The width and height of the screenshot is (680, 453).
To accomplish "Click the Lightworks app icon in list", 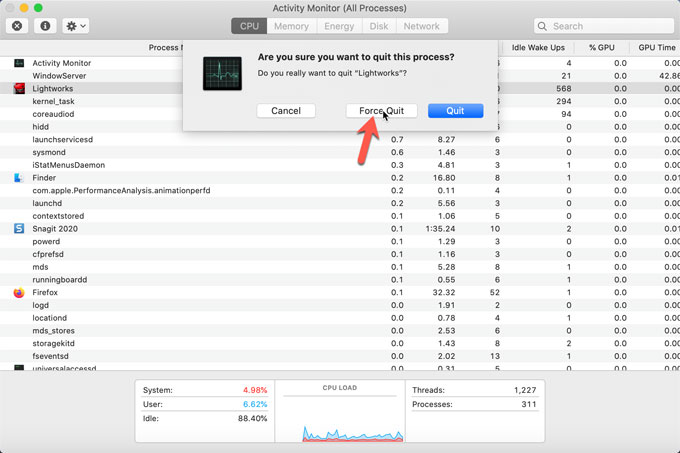I will tap(19, 89).
